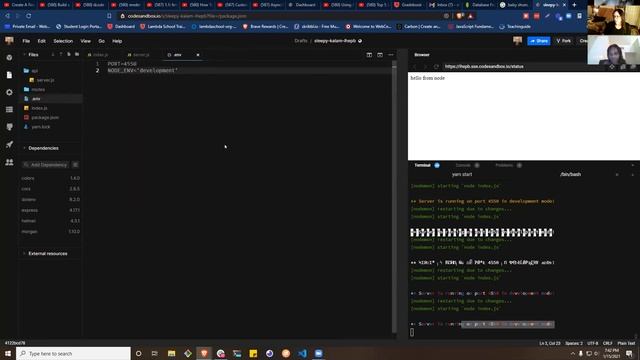Click the list icon beside Add Dependency

[x=76, y=165]
